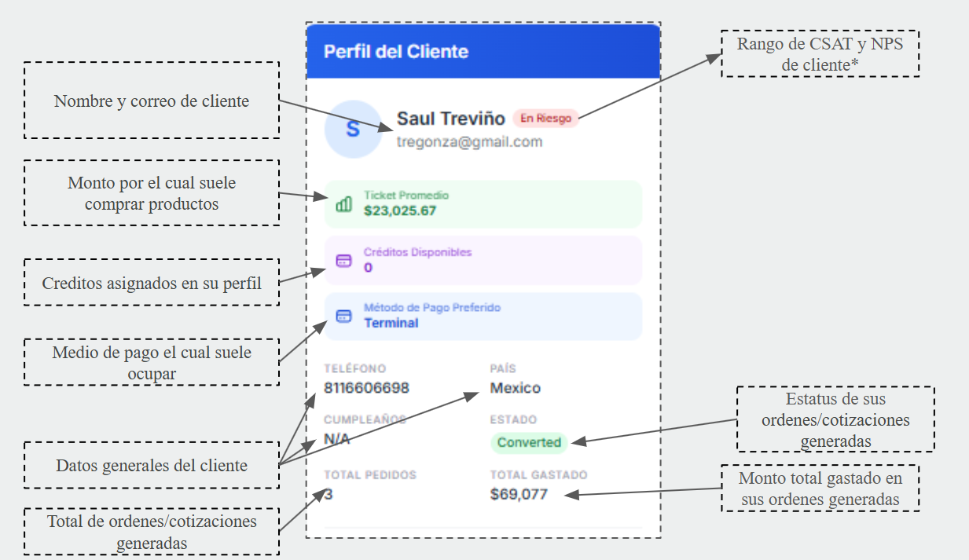
Task: Click the País value Mexico
Action: click(x=515, y=388)
